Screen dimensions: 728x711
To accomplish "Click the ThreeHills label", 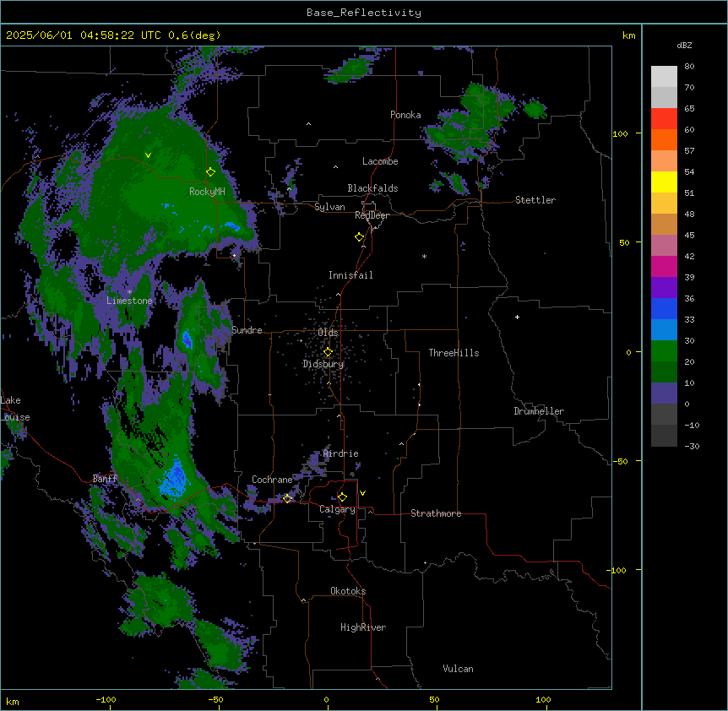I will (454, 353).
